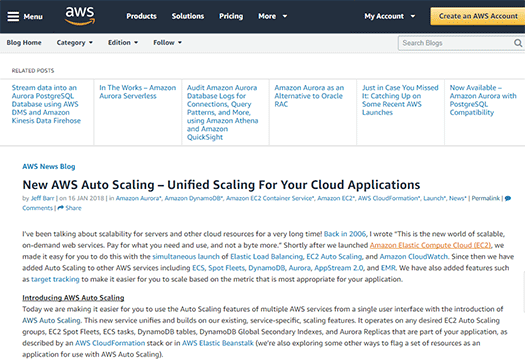
Task: Click the Share arrow icon
Action: 61,208
